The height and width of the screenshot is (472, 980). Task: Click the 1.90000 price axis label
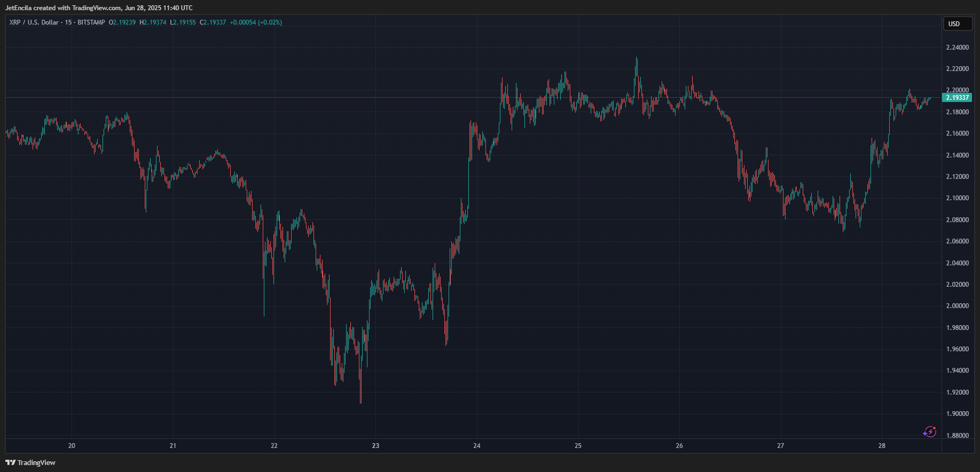tap(957, 414)
